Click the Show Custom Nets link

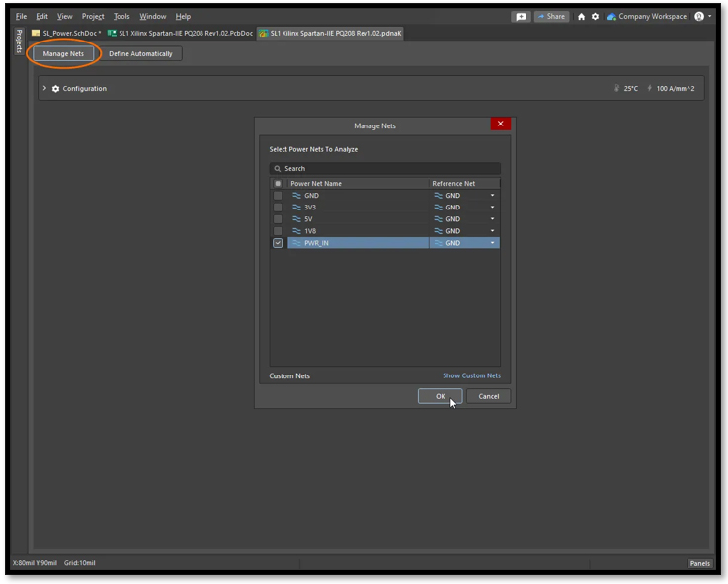click(x=472, y=375)
